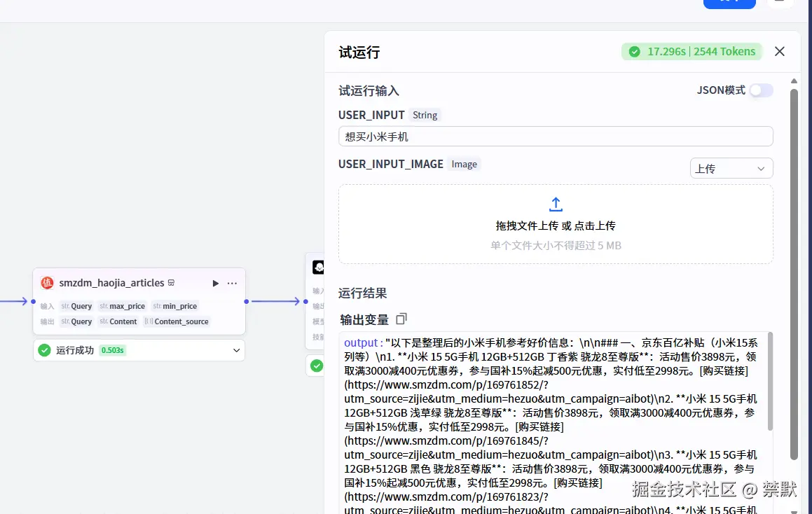Click the smzdm_haojia_articles node title

(111, 283)
